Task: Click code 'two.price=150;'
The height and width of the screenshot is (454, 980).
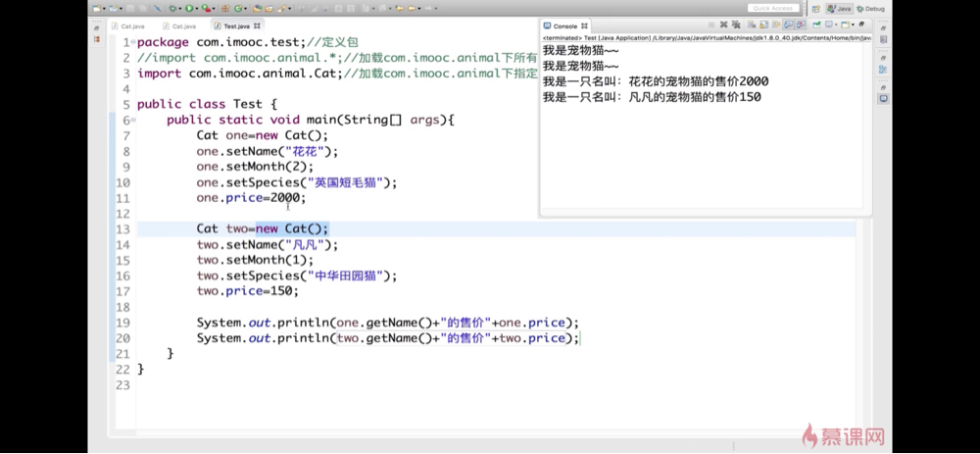Action: coord(248,291)
